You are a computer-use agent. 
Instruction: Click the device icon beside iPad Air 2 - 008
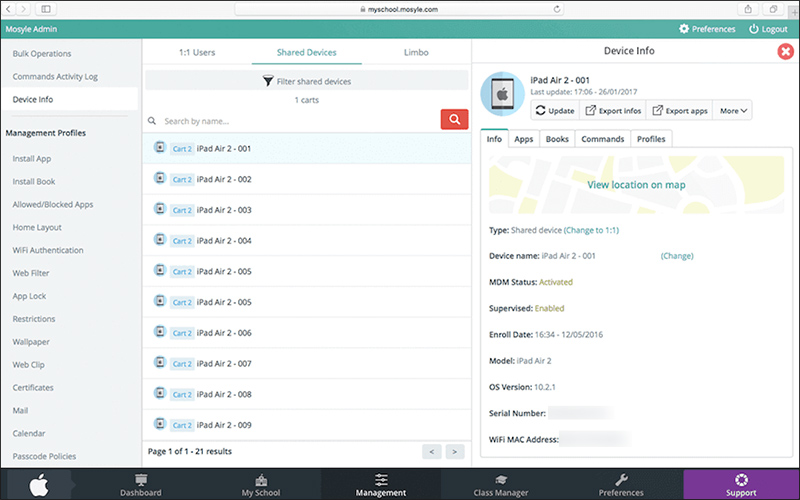(160, 393)
